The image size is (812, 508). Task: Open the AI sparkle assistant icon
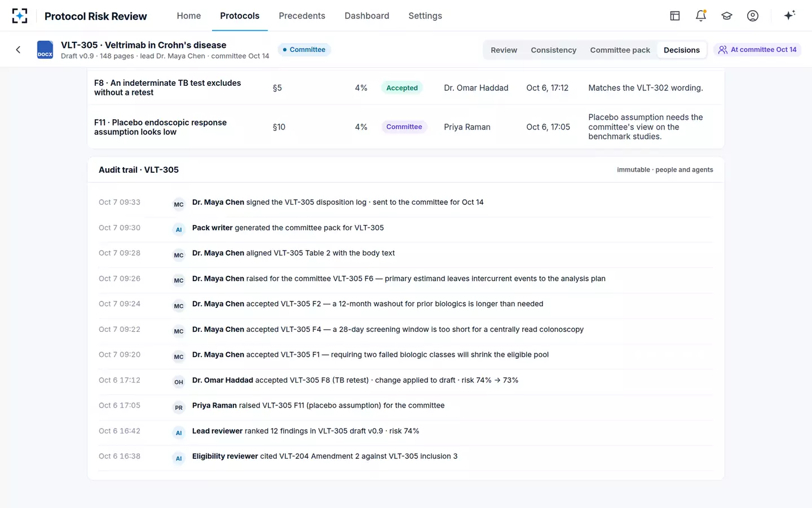point(789,15)
